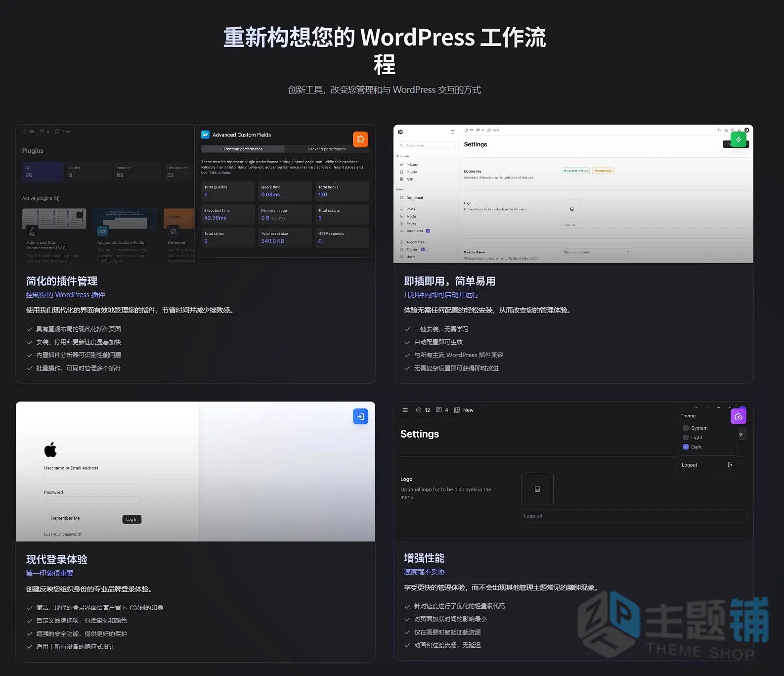The height and width of the screenshot is (676, 784).
Task: Click the sidebar collapse icon in light Settings
Action: point(452,132)
